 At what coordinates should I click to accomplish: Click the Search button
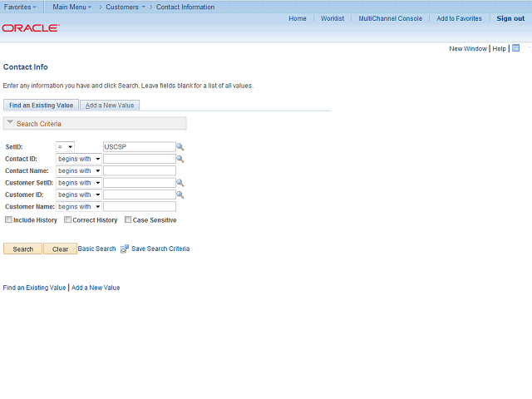click(22, 249)
